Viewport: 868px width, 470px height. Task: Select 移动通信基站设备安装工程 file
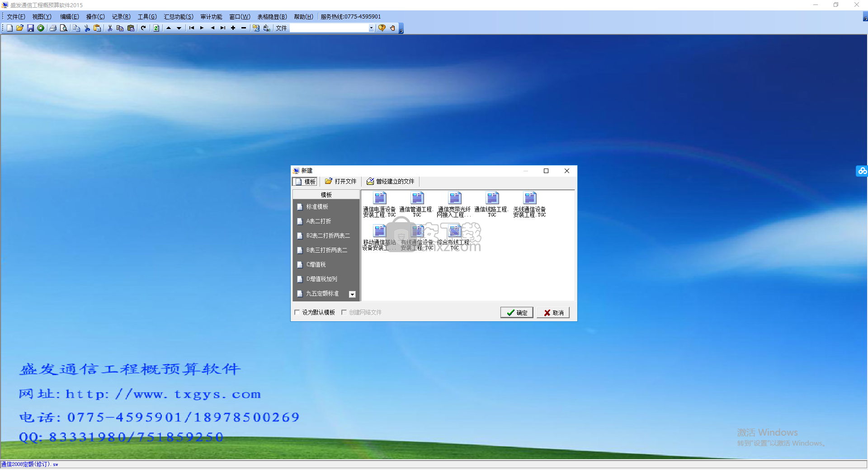(x=379, y=238)
